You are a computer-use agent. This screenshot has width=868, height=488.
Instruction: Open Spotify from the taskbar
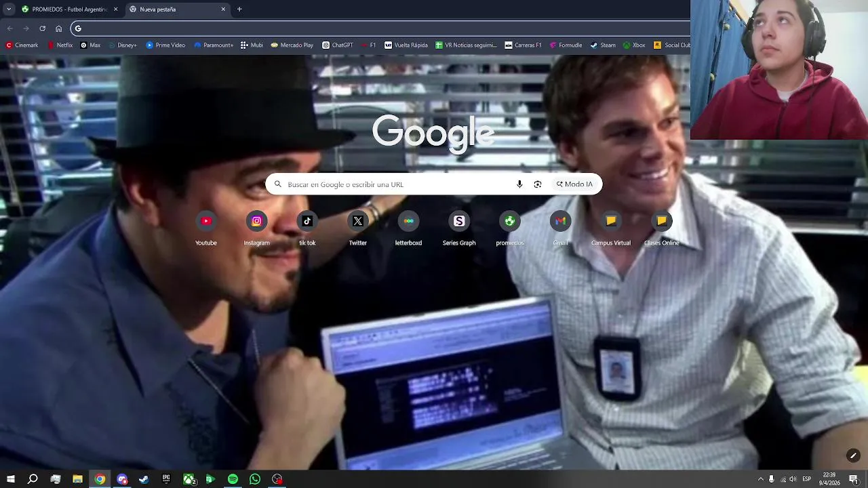pos(233,479)
